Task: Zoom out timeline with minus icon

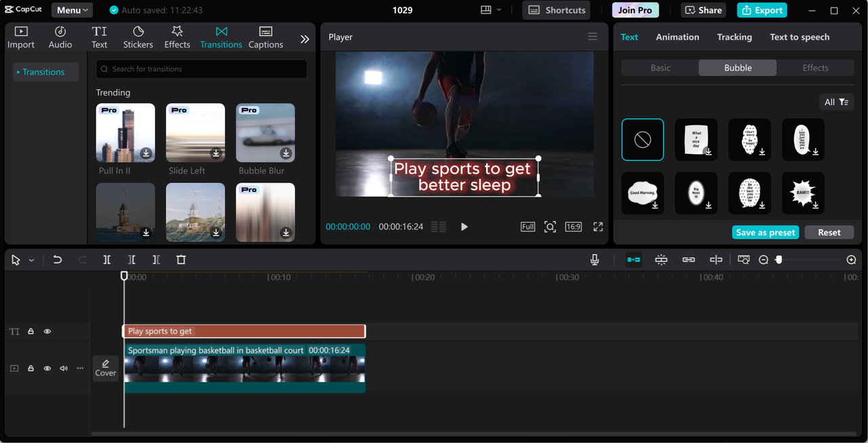Action: tap(764, 260)
